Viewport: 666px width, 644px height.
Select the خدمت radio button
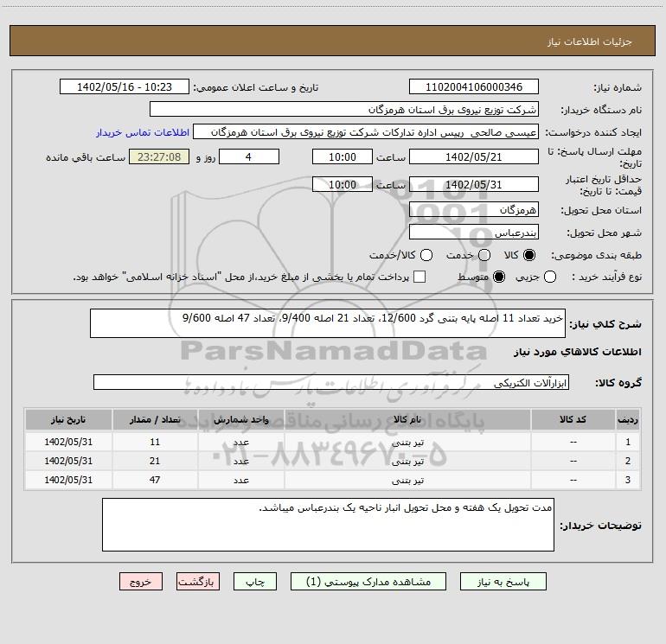(x=484, y=255)
